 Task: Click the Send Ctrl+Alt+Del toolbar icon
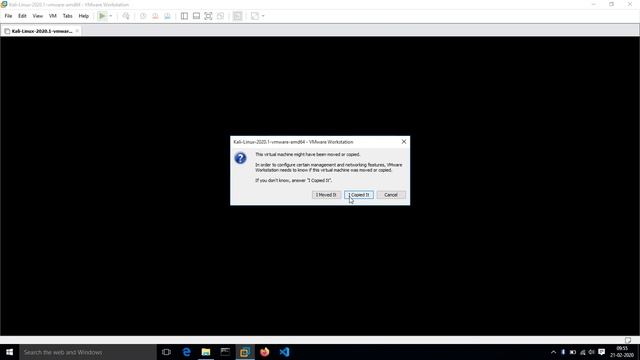[x=126, y=16]
